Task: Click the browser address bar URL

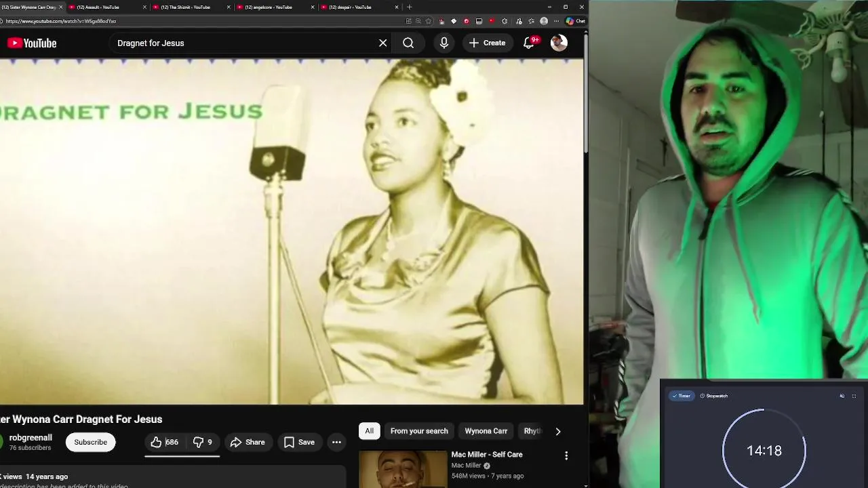Action: 61,21
